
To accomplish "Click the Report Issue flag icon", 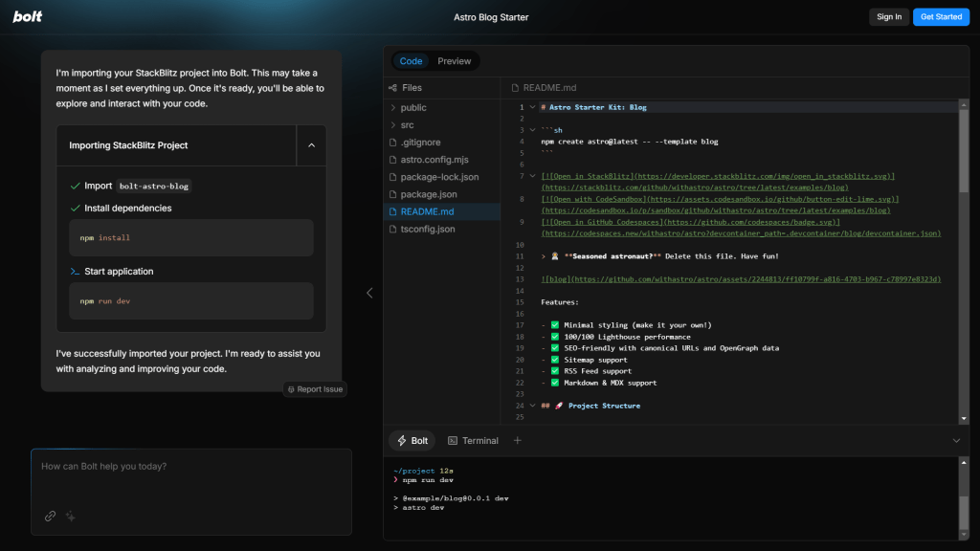I will pos(289,388).
